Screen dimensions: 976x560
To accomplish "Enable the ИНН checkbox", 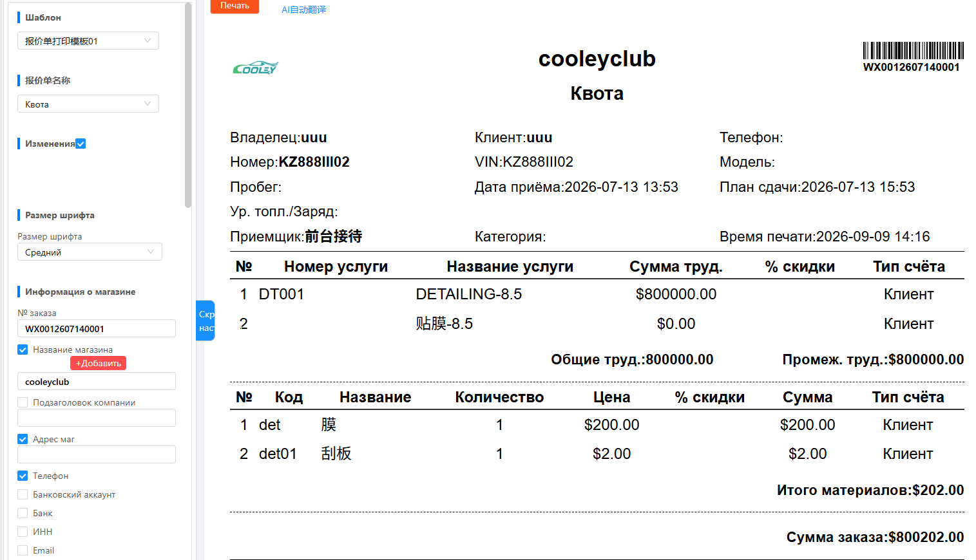I will tap(23, 532).
